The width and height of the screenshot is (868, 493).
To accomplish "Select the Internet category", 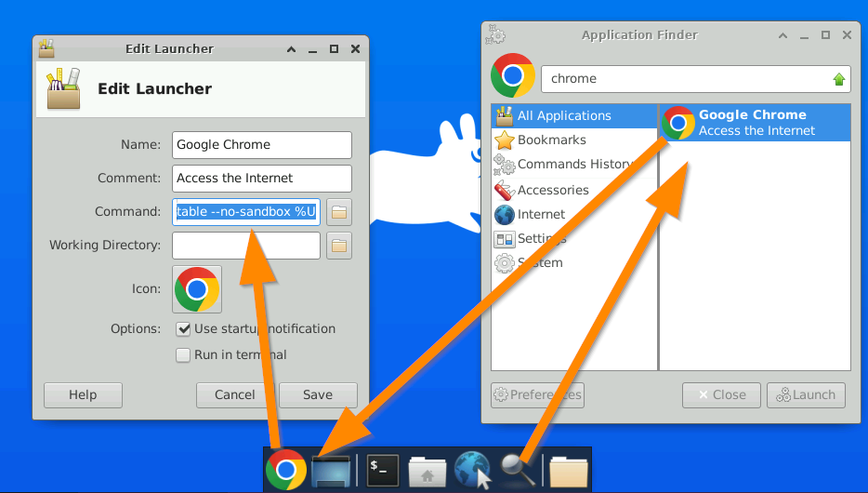I will coord(574,214).
